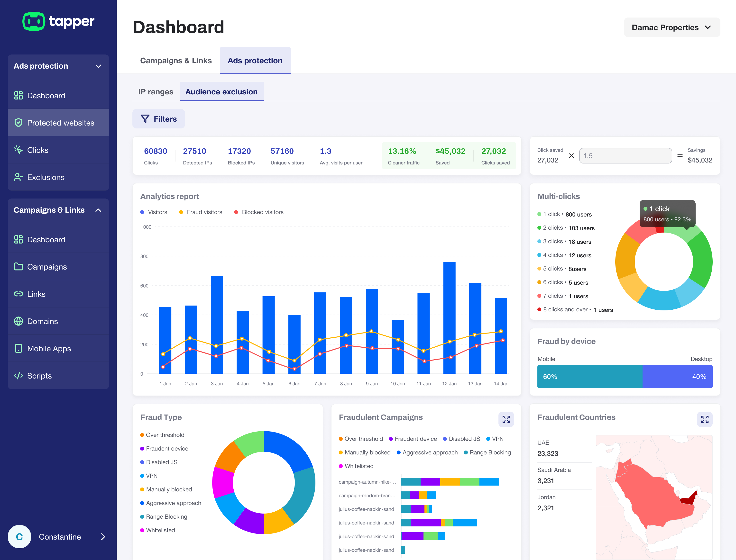Open the Filters button
Image resolution: width=736 pixels, height=560 pixels.
(159, 119)
